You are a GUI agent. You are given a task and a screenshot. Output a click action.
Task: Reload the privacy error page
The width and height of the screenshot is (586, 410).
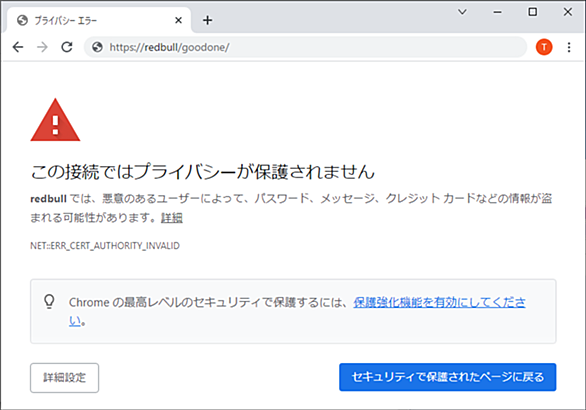[x=67, y=47]
